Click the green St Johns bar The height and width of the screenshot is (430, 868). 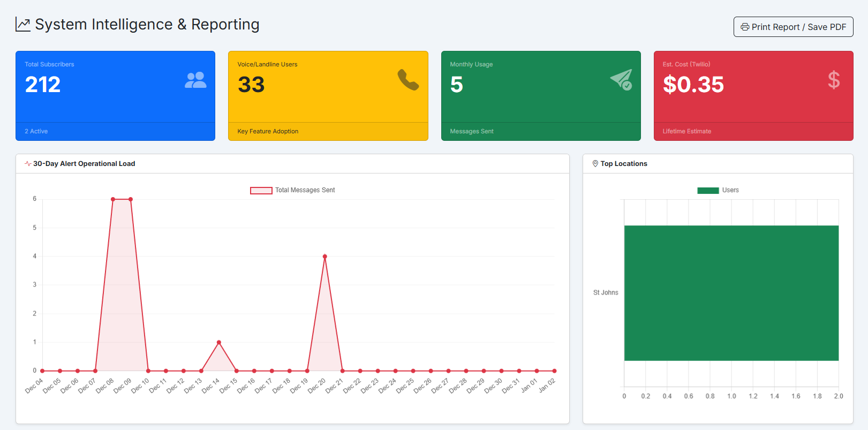pos(731,293)
